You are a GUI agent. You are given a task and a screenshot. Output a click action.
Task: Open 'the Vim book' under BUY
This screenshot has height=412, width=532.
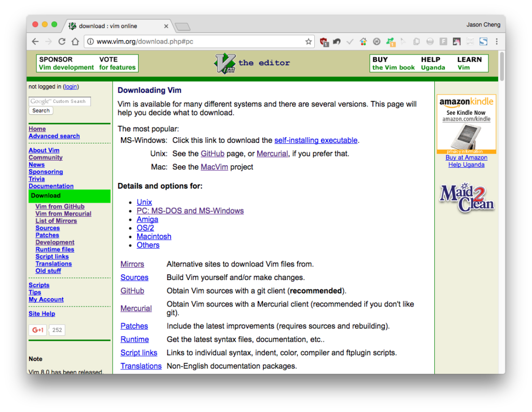(x=394, y=68)
